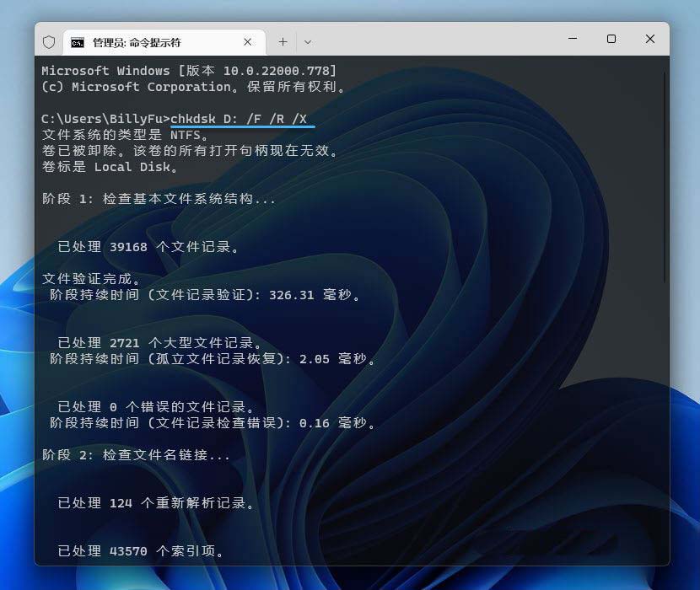Click the C:\Users\BillyFu> prompt text
The width and height of the screenshot is (700, 590).
coord(105,119)
